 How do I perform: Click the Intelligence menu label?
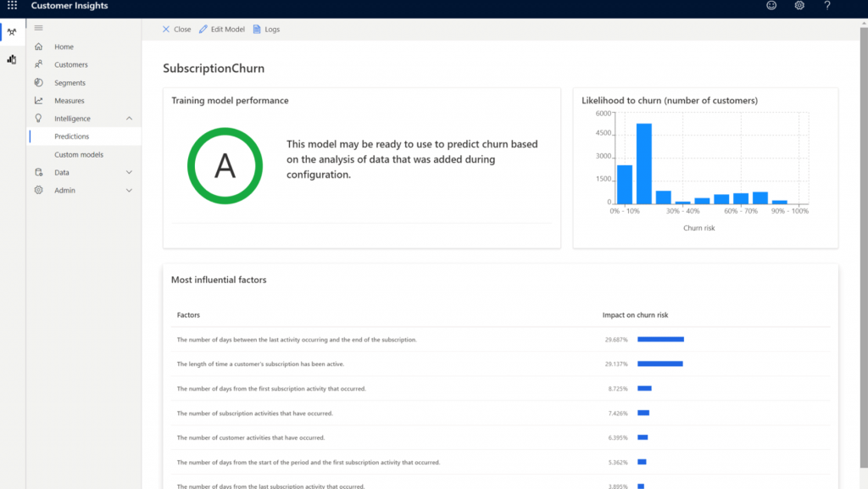tap(72, 119)
